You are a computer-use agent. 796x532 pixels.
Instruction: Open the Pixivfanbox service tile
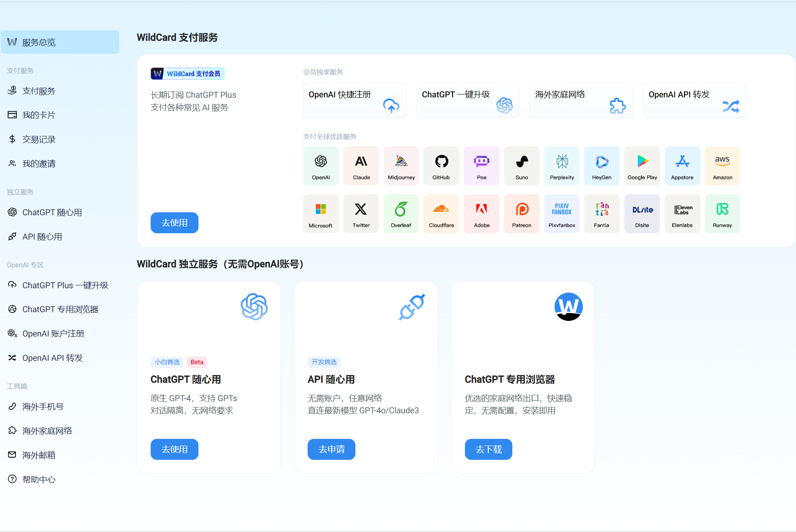(562, 214)
